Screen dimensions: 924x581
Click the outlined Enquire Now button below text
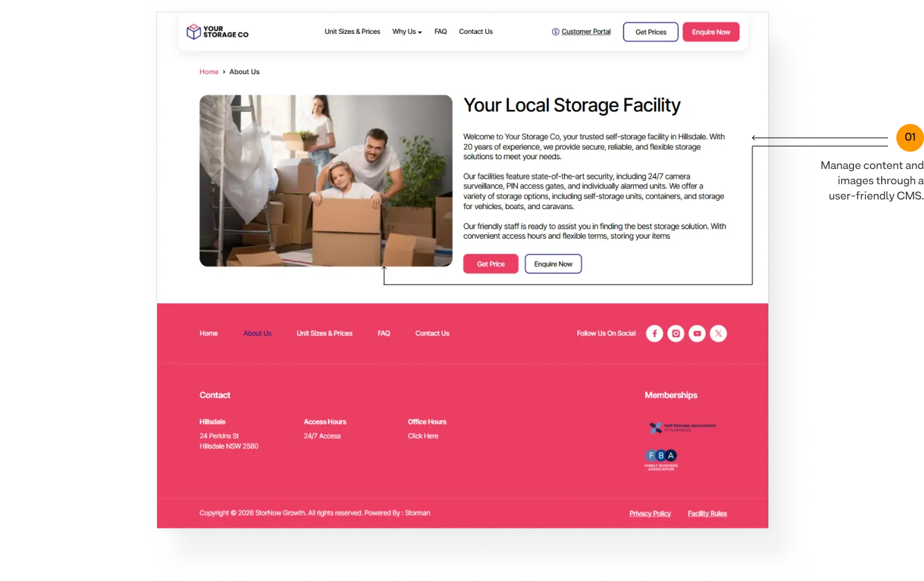553,264
